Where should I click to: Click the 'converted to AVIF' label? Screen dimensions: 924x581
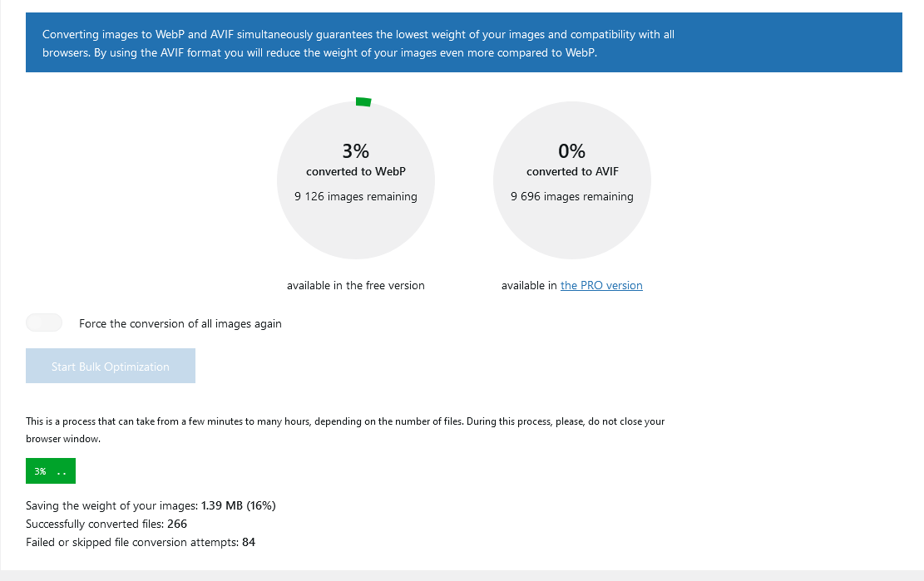[x=572, y=171]
